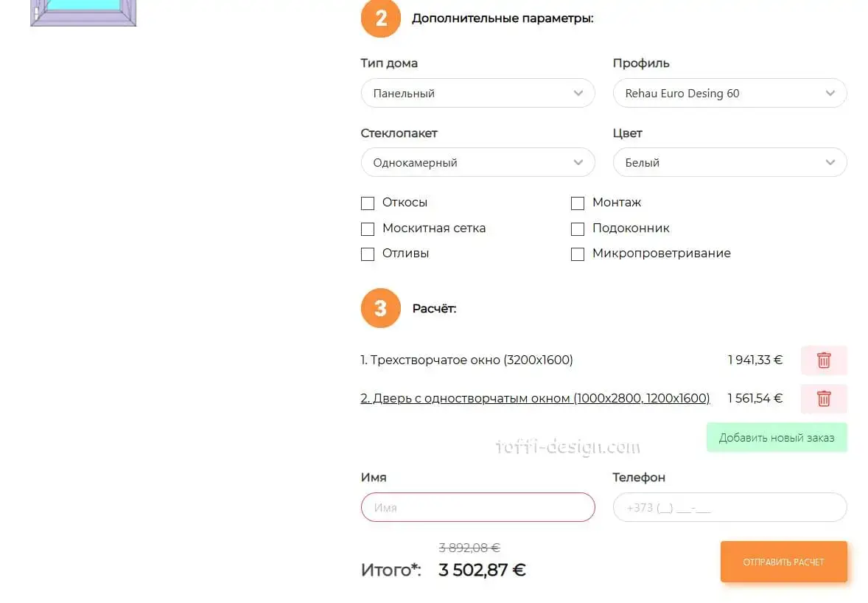Open the Тип дома dropdown
The height and width of the screenshot is (603, 868).
pyautogui.click(x=477, y=94)
